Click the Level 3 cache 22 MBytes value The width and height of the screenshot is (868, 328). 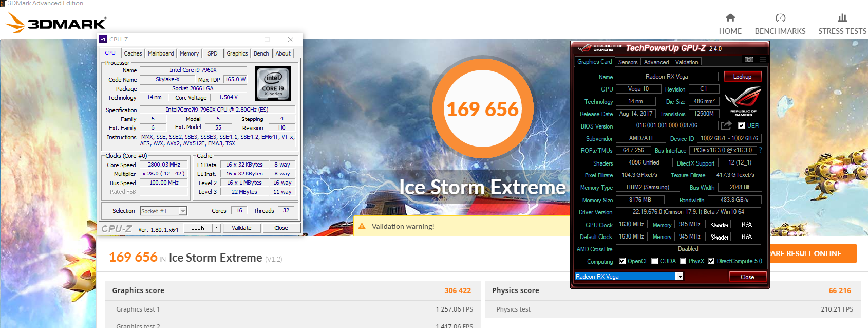(244, 192)
